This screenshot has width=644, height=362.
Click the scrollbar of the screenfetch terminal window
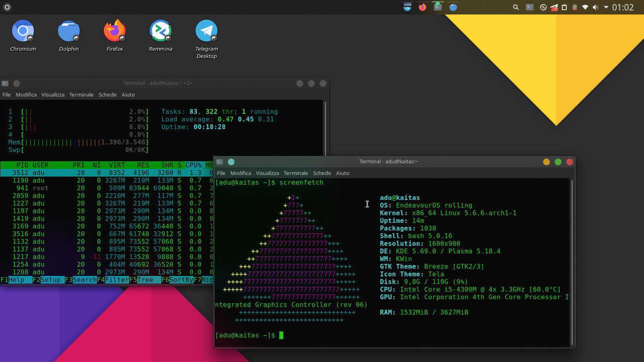[572, 262]
